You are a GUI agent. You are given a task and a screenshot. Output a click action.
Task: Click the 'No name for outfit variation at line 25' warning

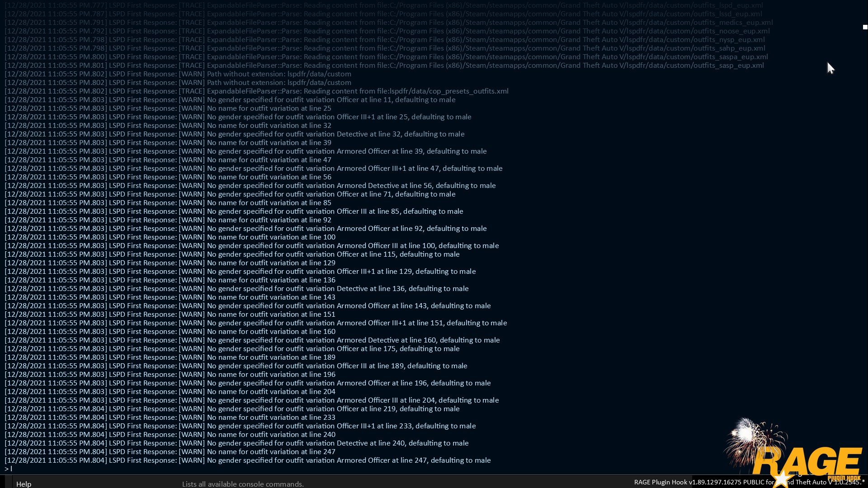click(x=168, y=108)
